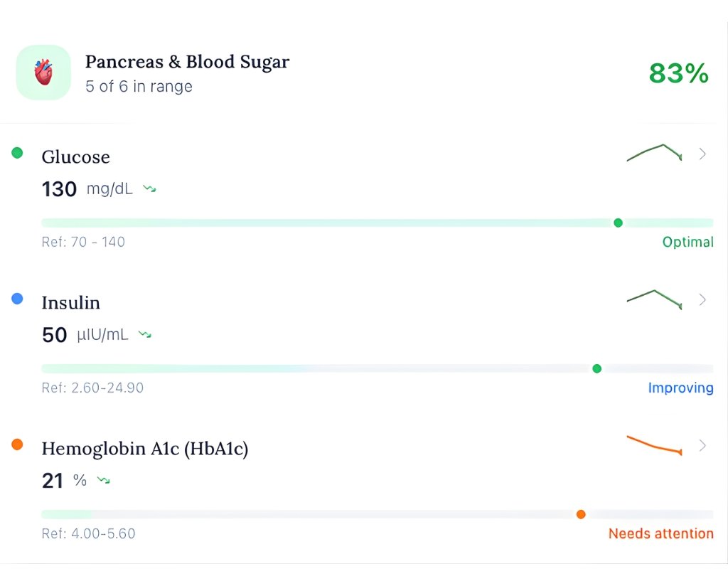Open the Glucose sparkline trend chart
Screen dimensions: 728x586
point(654,152)
